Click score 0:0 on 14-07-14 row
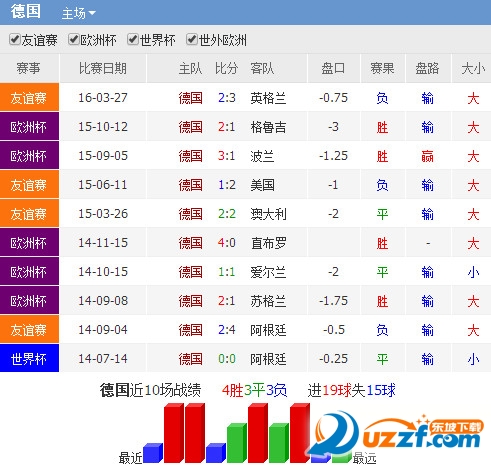This screenshot has width=491, height=472. pyautogui.click(x=227, y=359)
